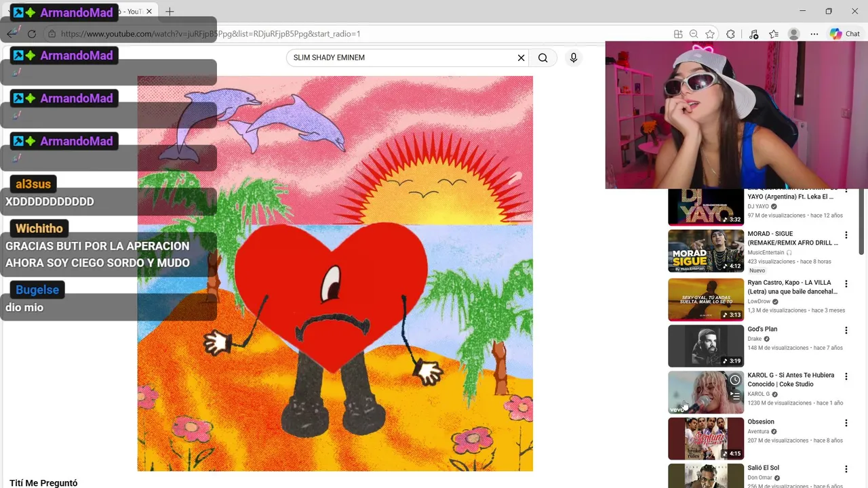This screenshot has width=868, height=488.
Task: Click the Drake channel name
Action: 754,339
